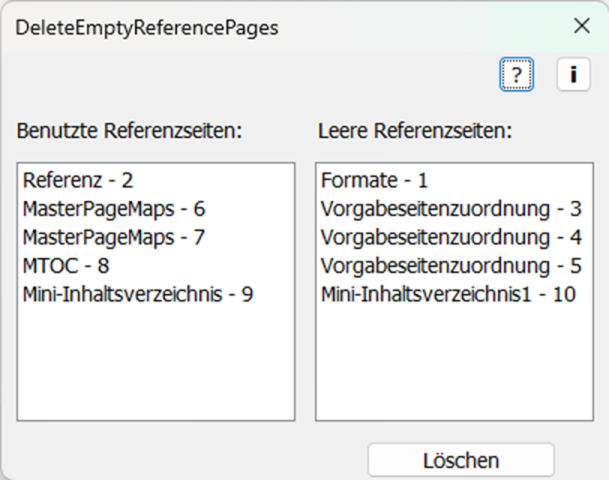Pick the "Vorgabeseitenzuordnung - 5" item

click(451, 266)
